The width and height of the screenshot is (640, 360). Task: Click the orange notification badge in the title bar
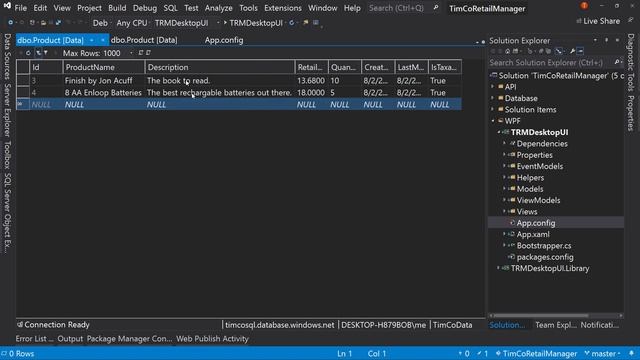tap(584, 5)
